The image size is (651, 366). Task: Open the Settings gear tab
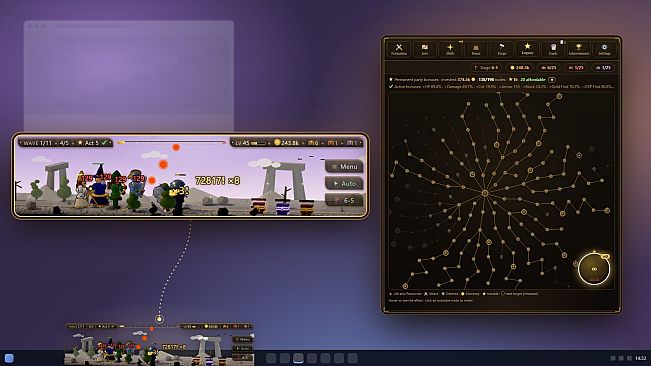pyautogui.click(x=604, y=49)
